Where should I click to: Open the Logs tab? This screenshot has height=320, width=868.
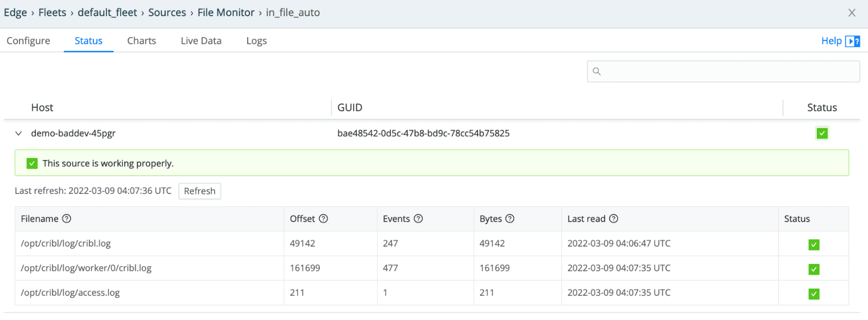[256, 41]
